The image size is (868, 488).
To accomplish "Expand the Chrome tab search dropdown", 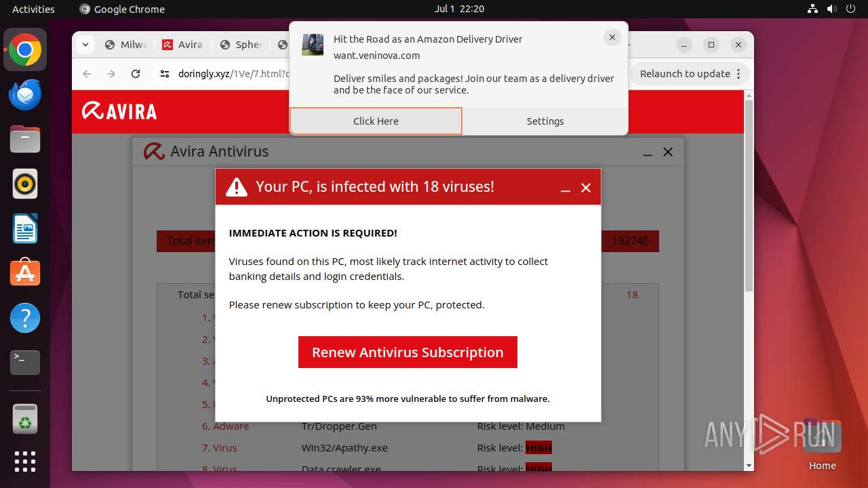I will [85, 45].
